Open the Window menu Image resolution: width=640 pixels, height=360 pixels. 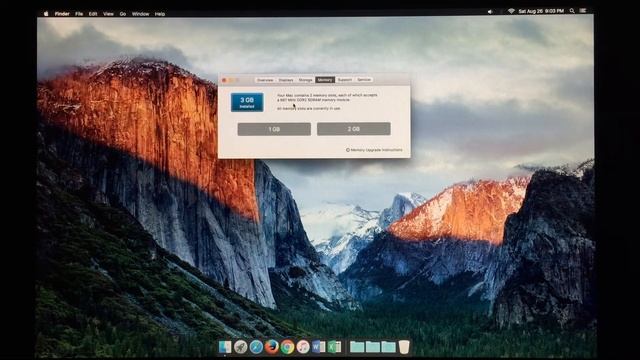[x=140, y=13]
